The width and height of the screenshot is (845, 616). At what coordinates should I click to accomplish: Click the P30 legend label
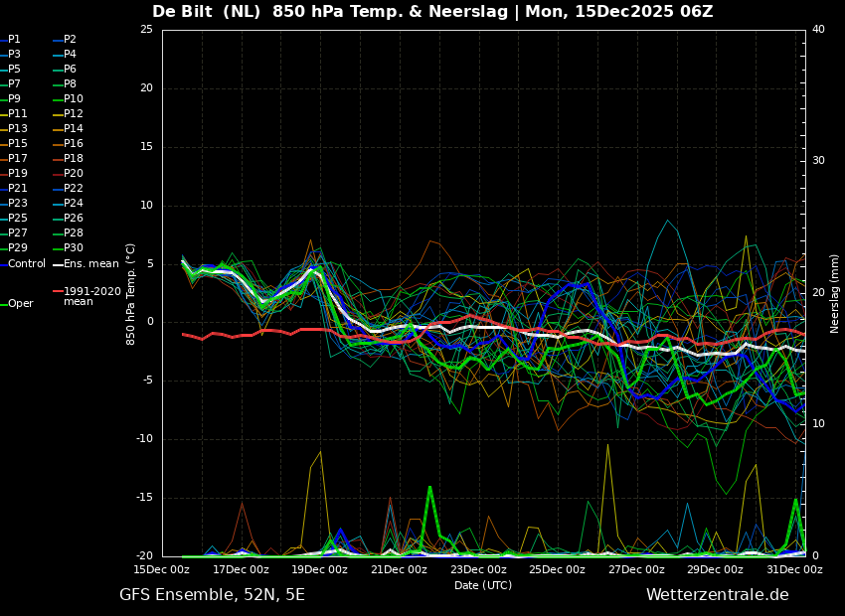pos(74,247)
